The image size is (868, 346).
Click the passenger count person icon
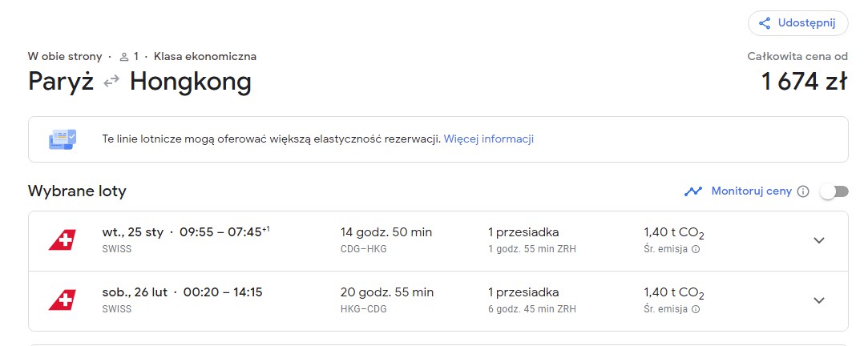124,57
